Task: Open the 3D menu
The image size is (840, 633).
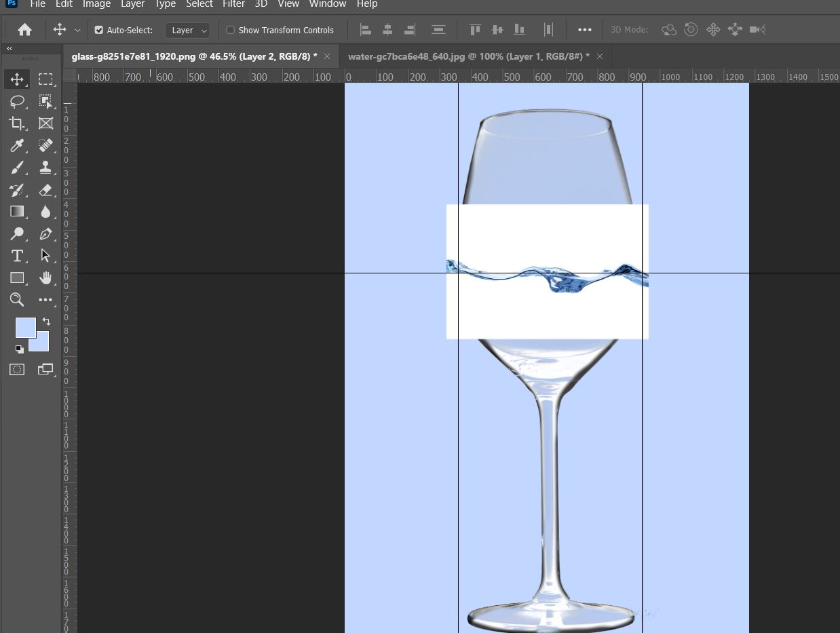Action: (x=261, y=4)
